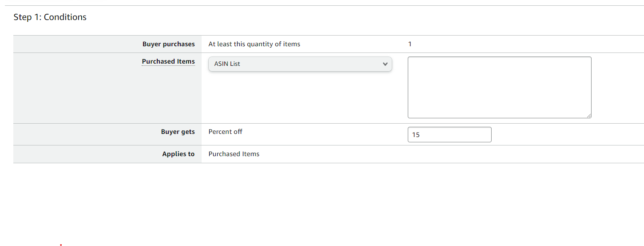This screenshot has height=246, width=644.
Task: Focus the large ASIN list text area
Action: click(499, 87)
